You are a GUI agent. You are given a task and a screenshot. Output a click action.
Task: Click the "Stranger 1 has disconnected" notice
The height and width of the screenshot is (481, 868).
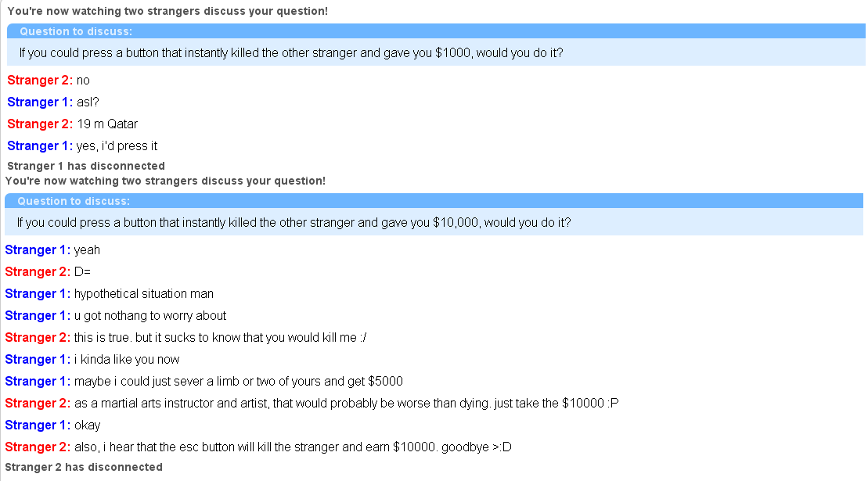tap(86, 166)
